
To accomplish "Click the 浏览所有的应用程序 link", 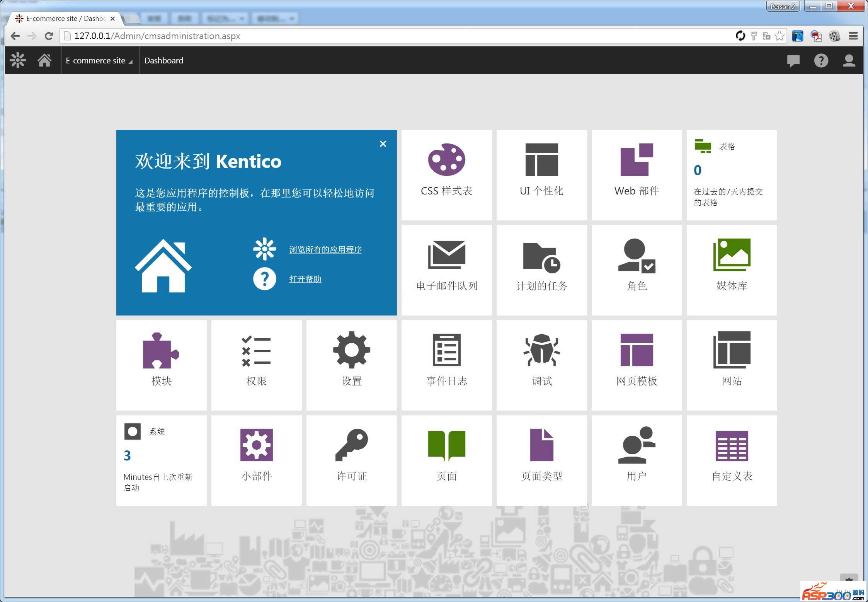I will 325,250.
